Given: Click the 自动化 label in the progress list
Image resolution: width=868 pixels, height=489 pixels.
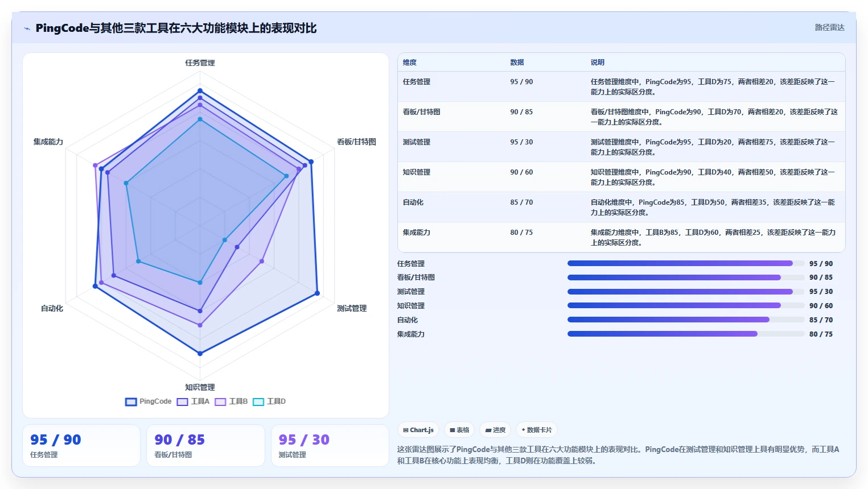Looking at the screenshot, I should point(408,320).
